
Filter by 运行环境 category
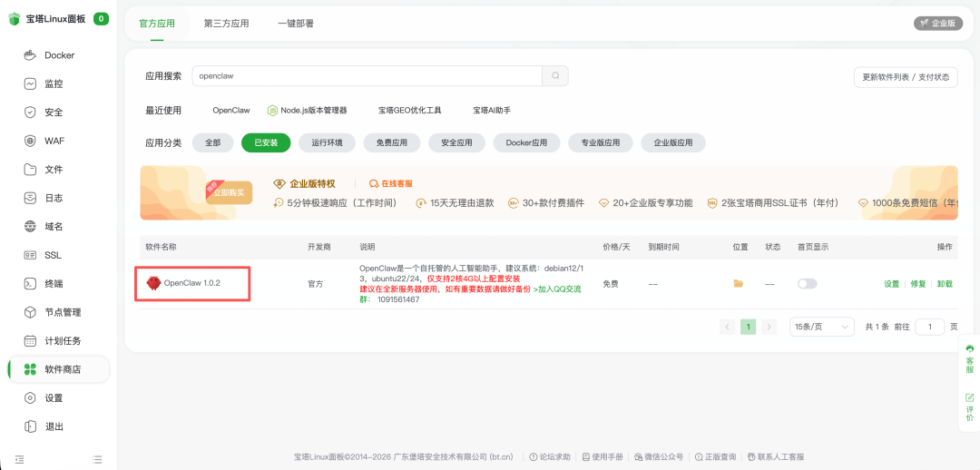pos(327,142)
